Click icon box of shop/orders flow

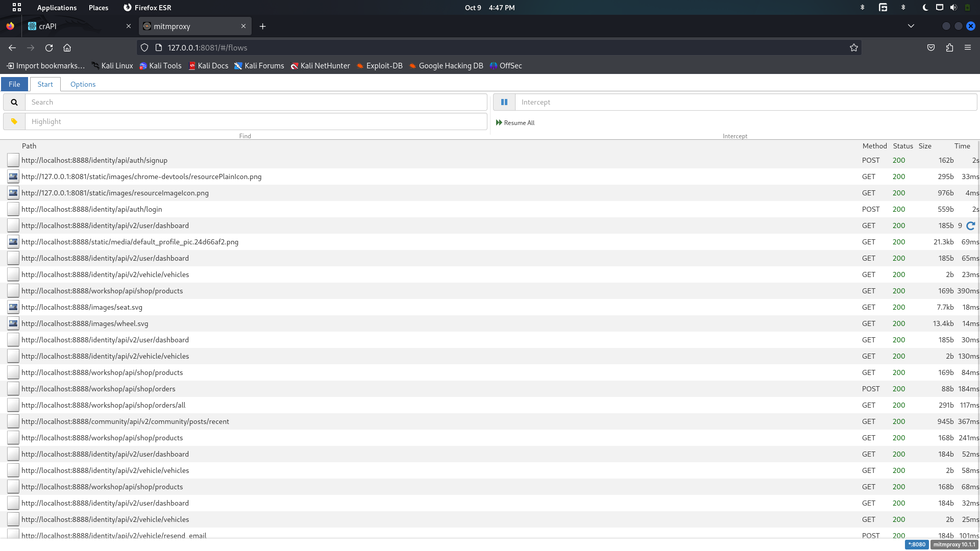click(13, 389)
